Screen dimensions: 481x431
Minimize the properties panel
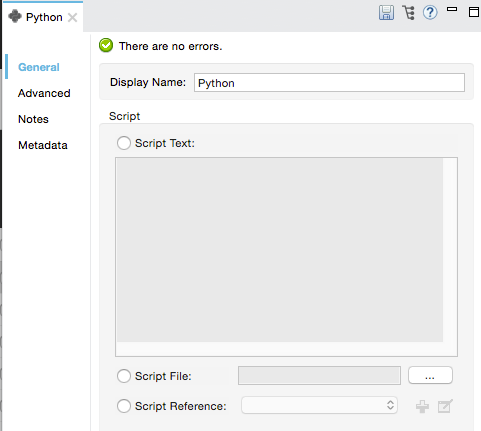pyautogui.click(x=452, y=9)
